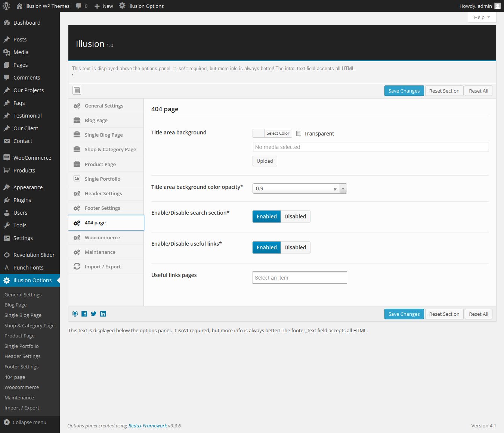Expand the Help dropdown

pyautogui.click(x=482, y=17)
